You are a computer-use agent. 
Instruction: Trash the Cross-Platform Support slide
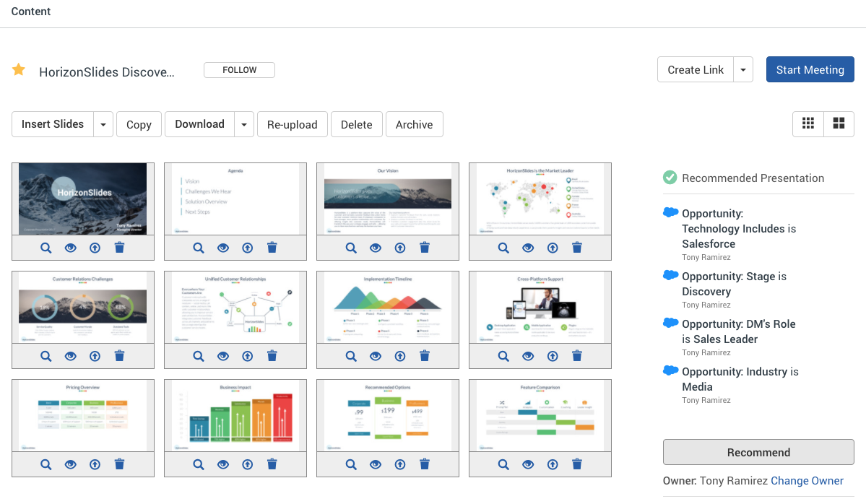click(577, 355)
